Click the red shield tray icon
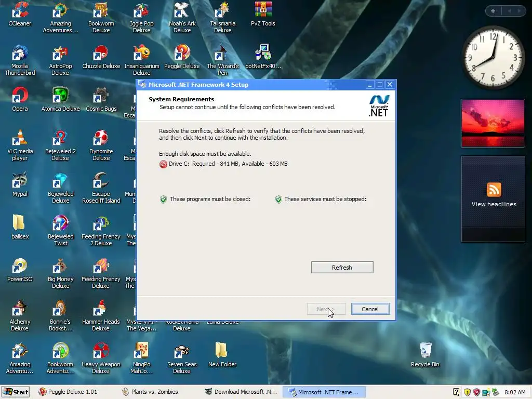Viewport: 532px width, 399px height. coord(477,392)
